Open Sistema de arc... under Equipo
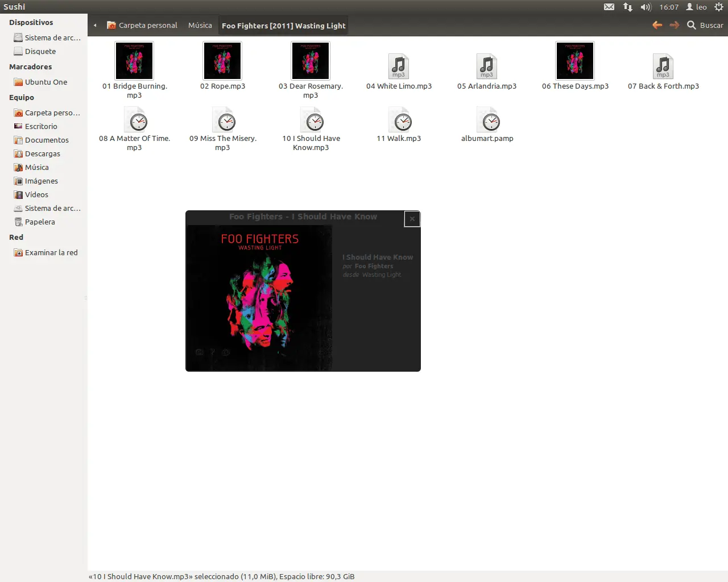The width and height of the screenshot is (728, 582). [x=47, y=208]
